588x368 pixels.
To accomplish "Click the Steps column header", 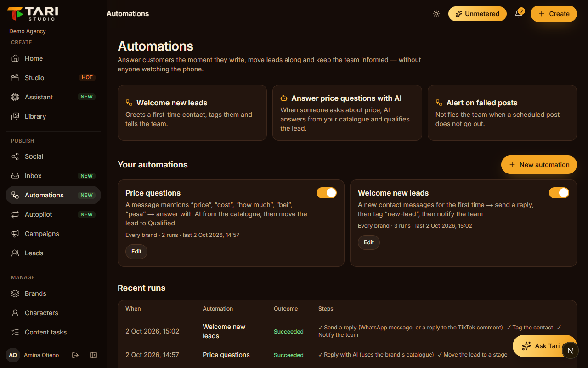I will [326, 309].
